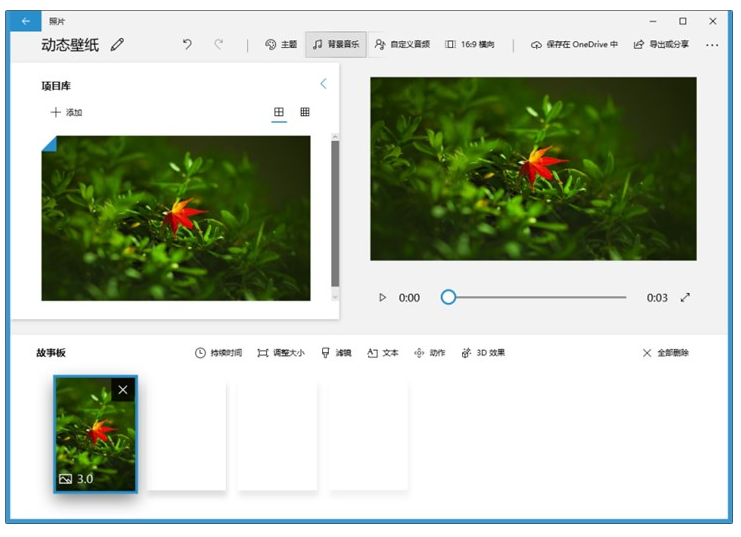Viewport: 741px width, 537px height.
Task: Switch library to small thumbnail view
Action: (305, 112)
